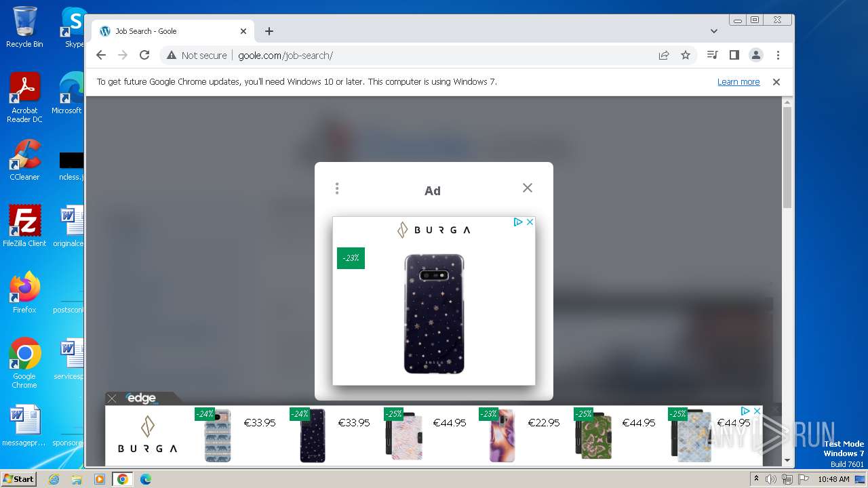Open AdChoices icon in bottom banner
This screenshot has width=868, height=488.
tap(745, 411)
